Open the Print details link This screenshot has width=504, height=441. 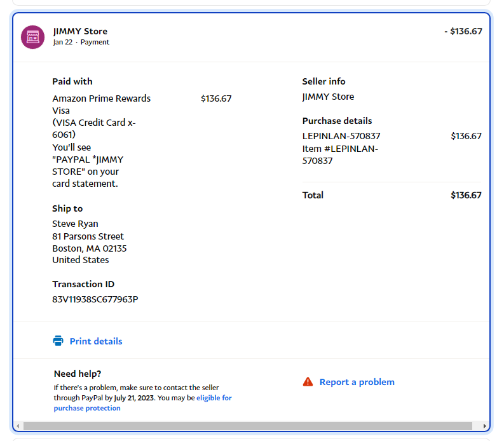[x=96, y=341]
